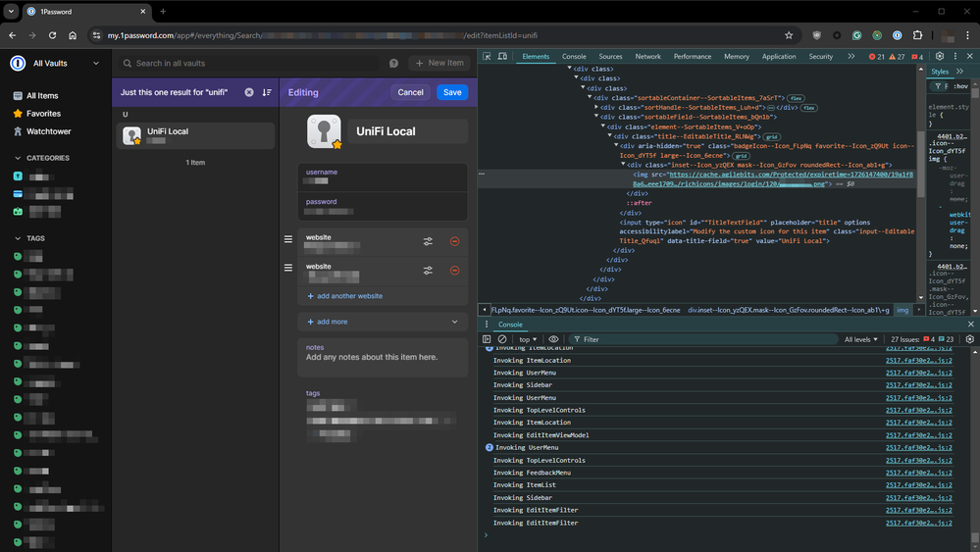980x552 pixels.
Task: Click the Save button
Action: (x=451, y=92)
